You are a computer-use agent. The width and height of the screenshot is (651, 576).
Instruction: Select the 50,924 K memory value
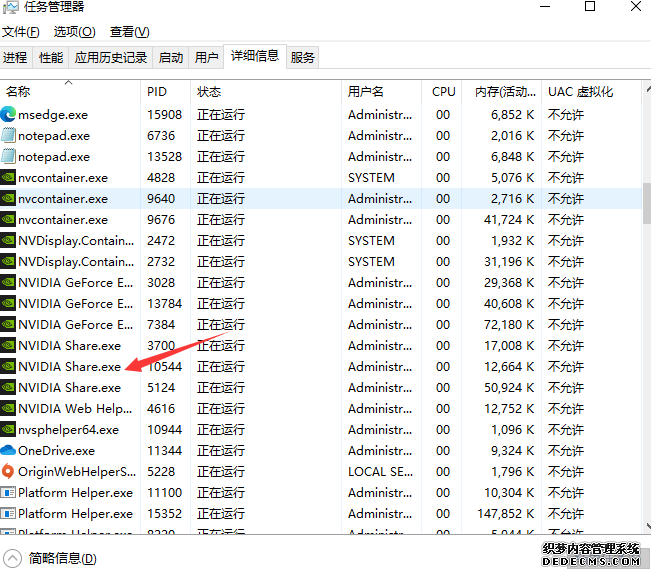[509, 387]
